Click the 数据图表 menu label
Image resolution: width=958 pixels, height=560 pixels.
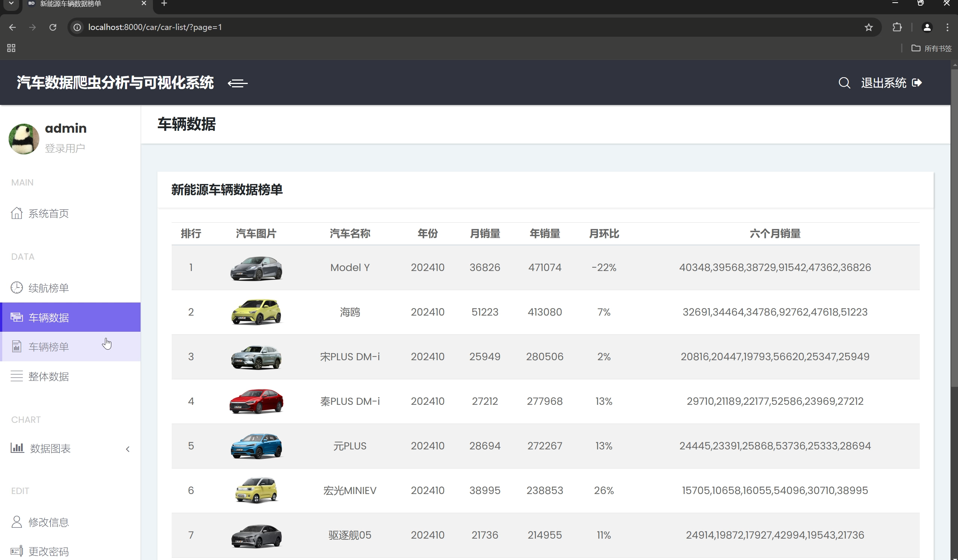click(50, 448)
